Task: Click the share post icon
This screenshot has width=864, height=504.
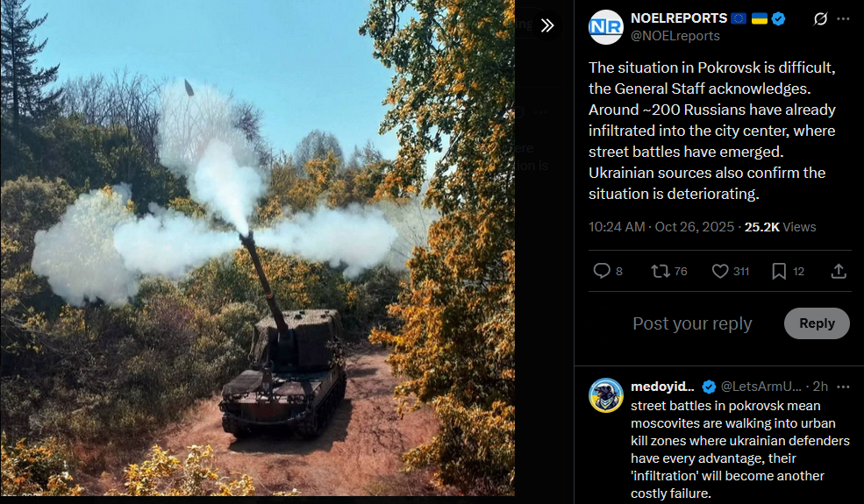Action: 839,271
